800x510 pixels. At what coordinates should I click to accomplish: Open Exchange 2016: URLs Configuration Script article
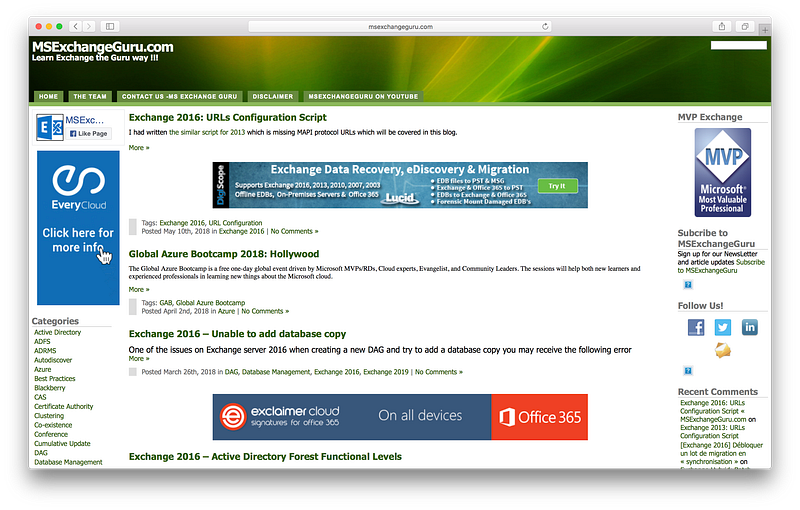click(x=228, y=117)
